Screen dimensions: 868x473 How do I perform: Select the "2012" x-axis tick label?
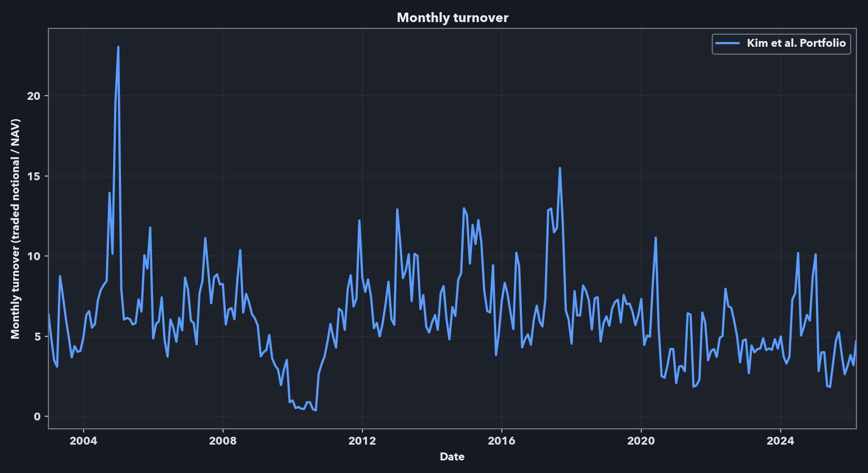362,440
